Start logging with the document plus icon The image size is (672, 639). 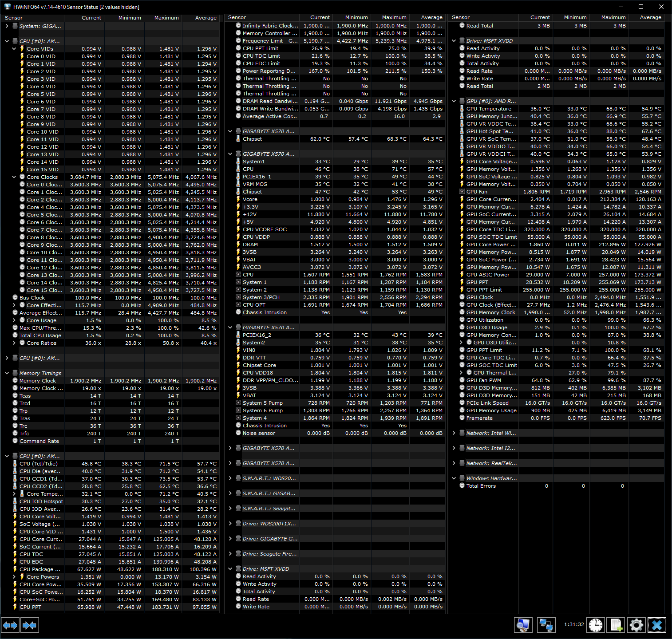[616, 625]
